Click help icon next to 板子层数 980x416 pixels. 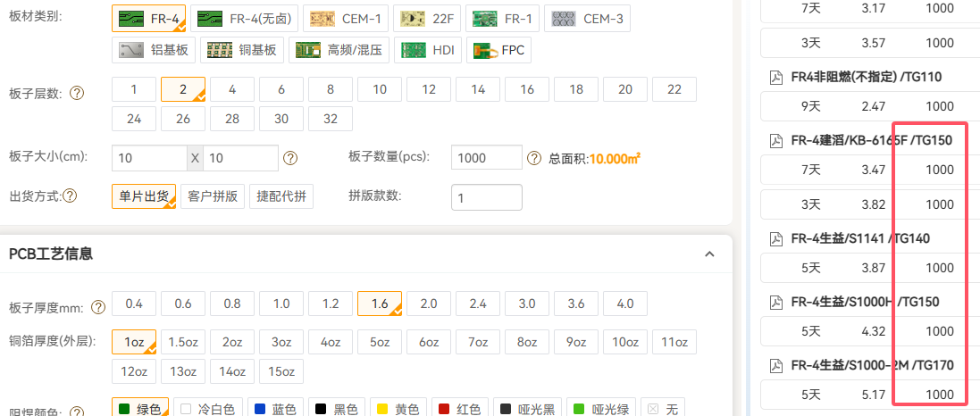[77, 93]
